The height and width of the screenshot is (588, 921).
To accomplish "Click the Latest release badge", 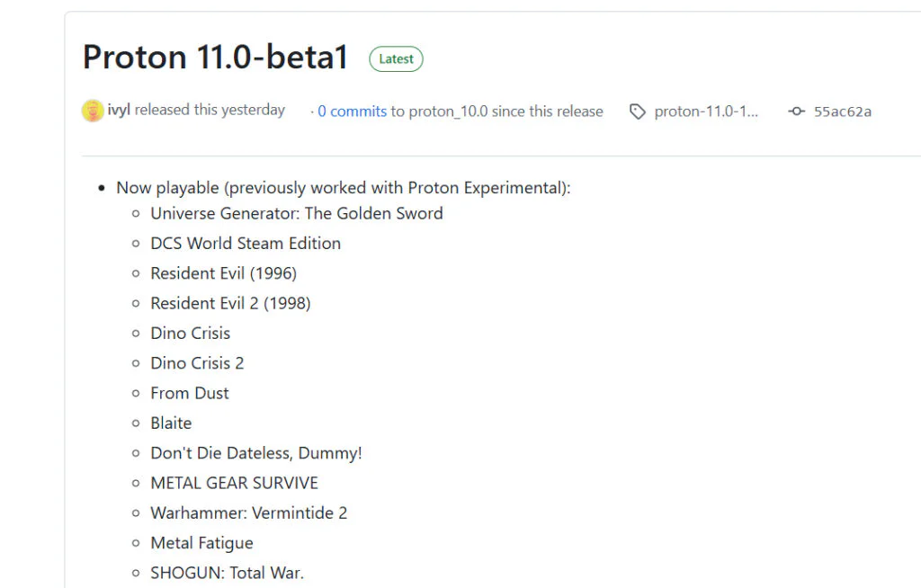I will coord(396,58).
